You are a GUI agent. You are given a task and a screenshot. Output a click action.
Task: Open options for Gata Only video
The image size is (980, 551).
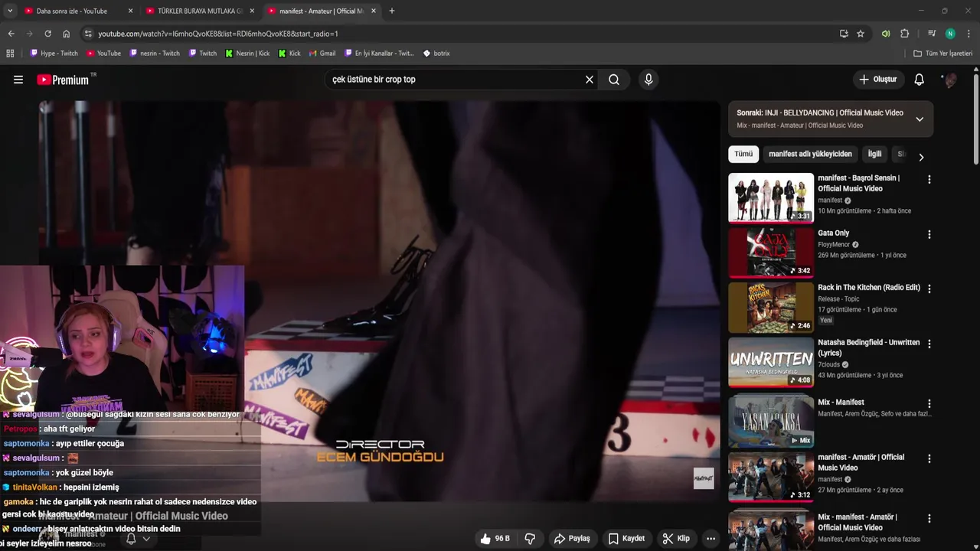pyautogui.click(x=929, y=234)
